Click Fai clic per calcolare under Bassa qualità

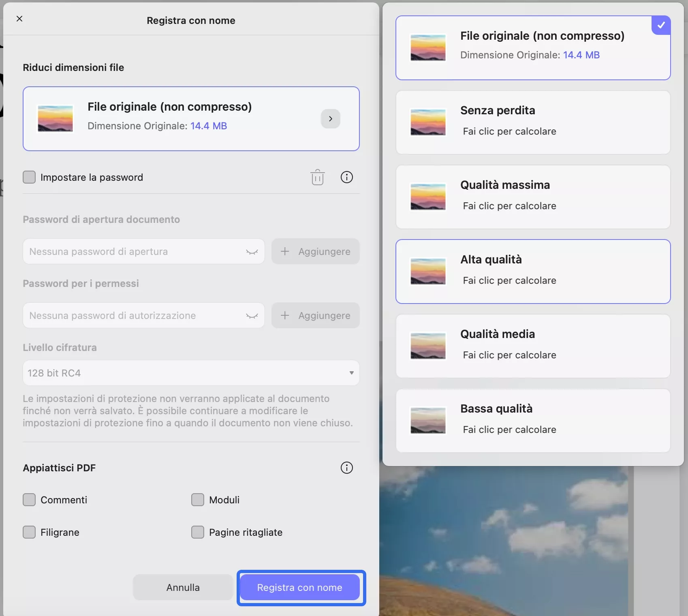(x=510, y=430)
